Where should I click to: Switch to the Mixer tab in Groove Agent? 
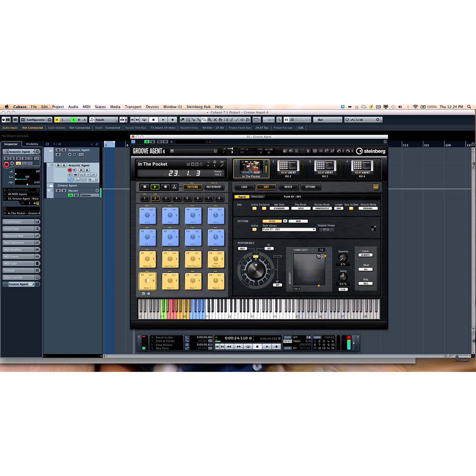click(288, 187)
